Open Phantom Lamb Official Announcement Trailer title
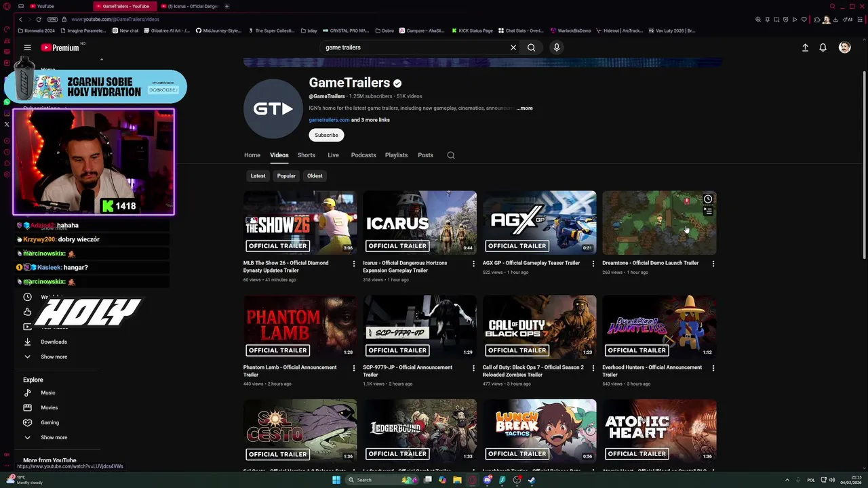The image size is (868, 488). click(x=290, y=371)
